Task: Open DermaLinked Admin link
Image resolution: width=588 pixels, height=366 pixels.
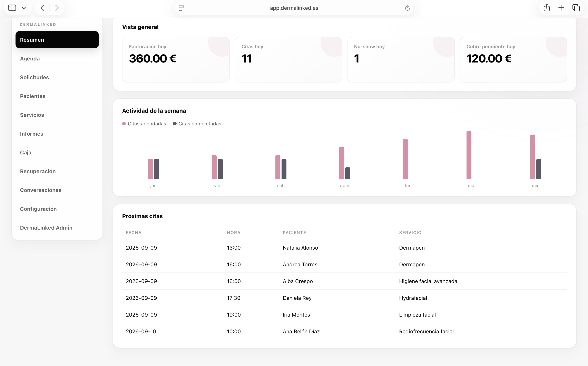Action: coord(46,228)
